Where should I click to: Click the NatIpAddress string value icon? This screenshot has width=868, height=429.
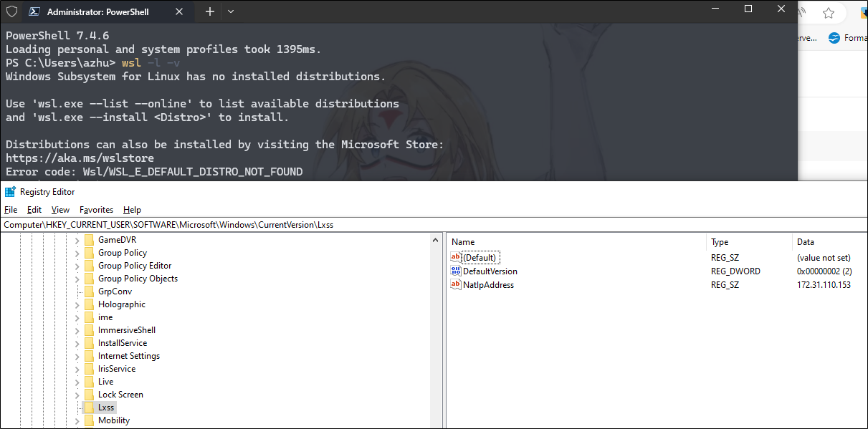(456, 285)
